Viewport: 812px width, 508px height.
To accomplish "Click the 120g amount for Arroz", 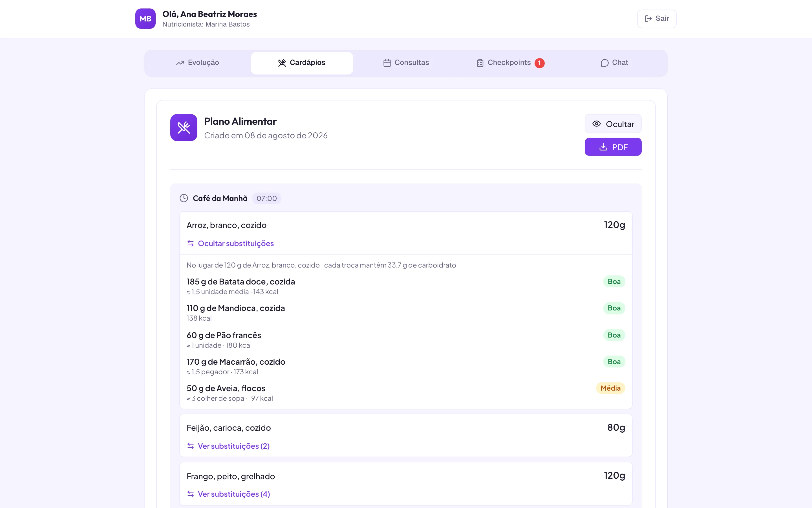I will click(614, 225).
